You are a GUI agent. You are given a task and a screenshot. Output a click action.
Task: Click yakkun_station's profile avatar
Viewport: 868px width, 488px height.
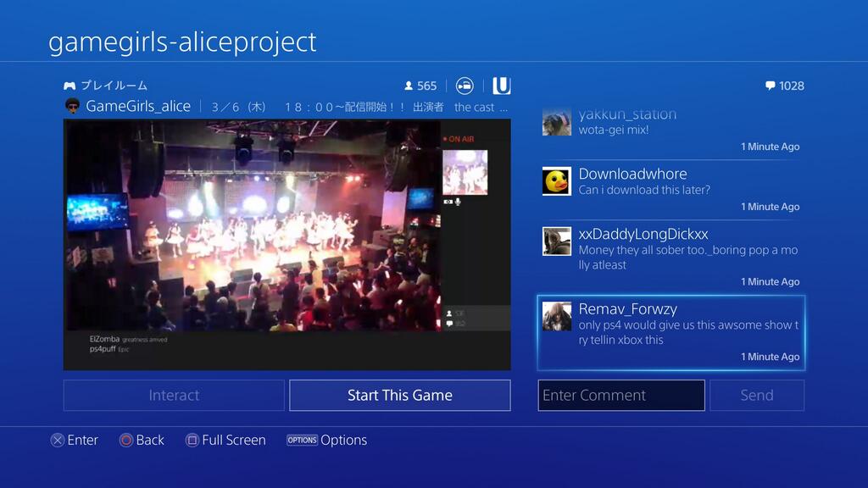pyautogui.click(x=556, y=123)
